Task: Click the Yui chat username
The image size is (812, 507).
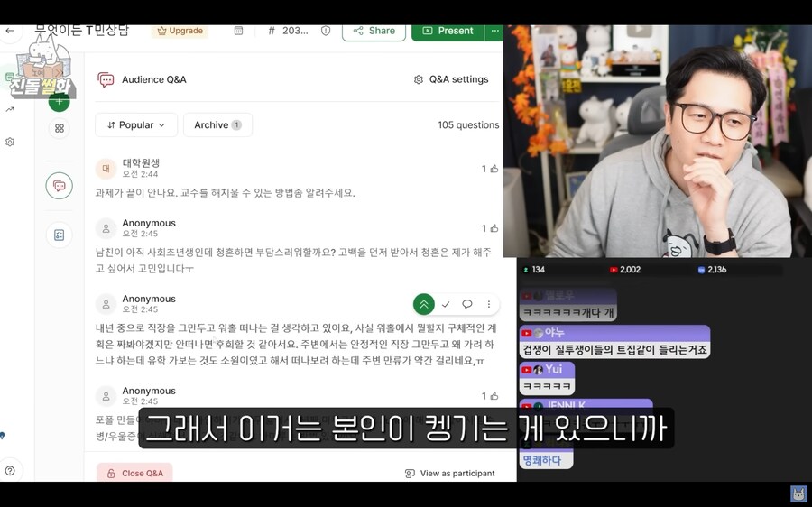Action: (x=554, y=369)
